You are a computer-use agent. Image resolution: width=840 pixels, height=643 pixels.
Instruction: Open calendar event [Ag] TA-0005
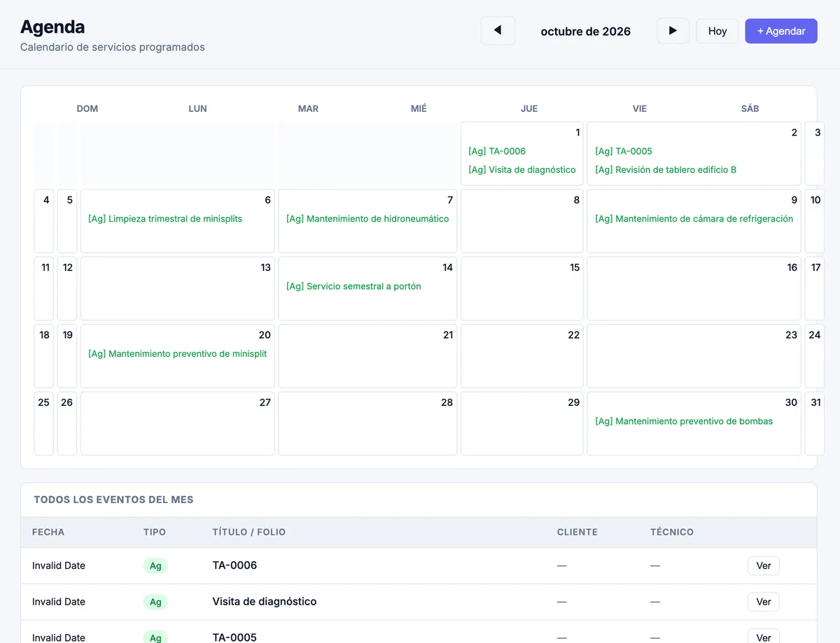[x=624, y=151]
